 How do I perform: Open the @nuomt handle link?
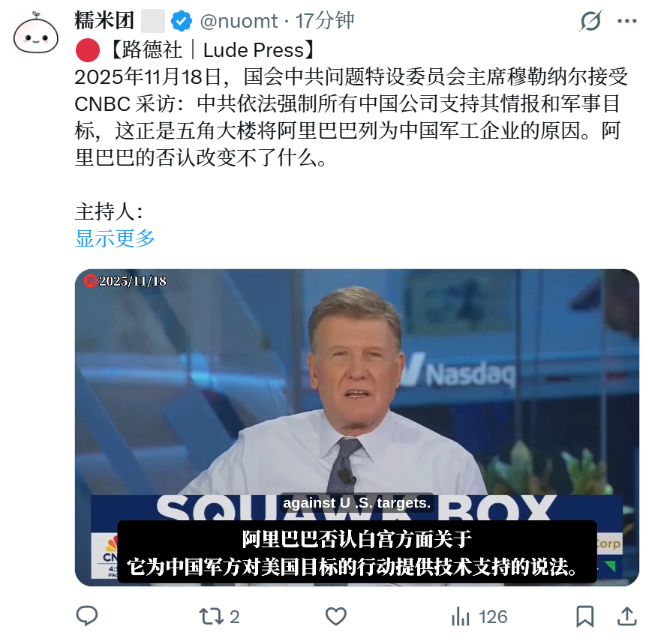[239, 21]
